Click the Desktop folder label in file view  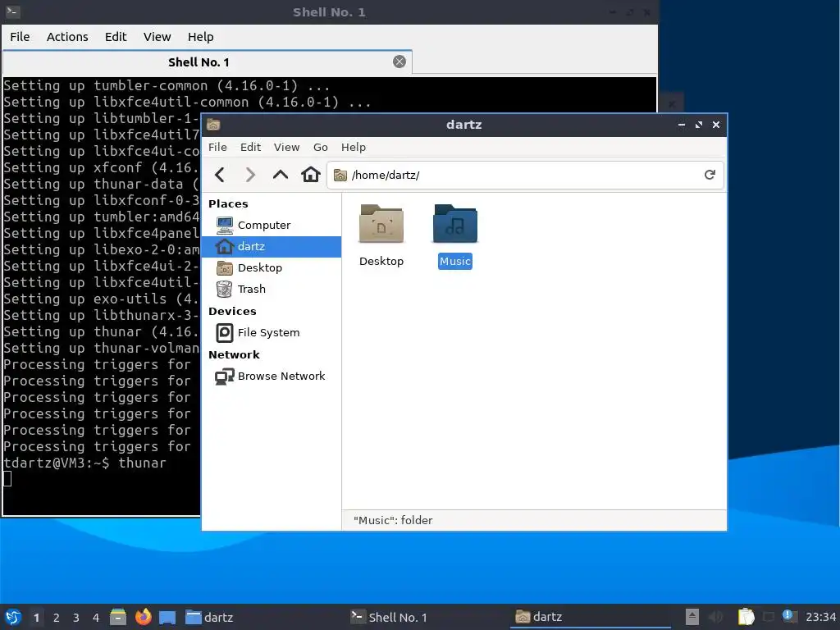381,262
